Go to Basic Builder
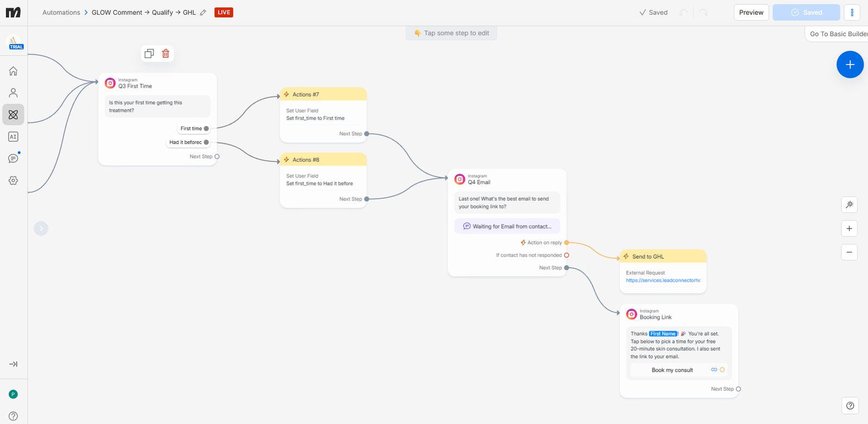Screen dimensions: 868x424 [838, 34]
